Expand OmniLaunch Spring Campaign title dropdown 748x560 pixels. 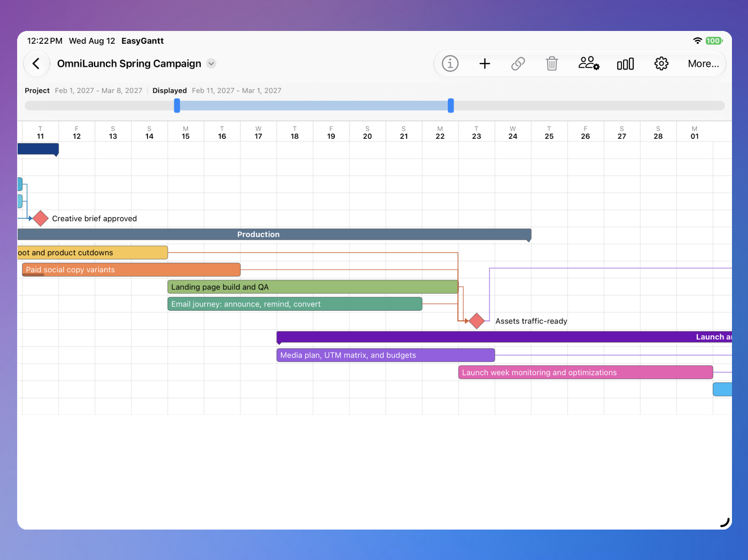point(212,64)
